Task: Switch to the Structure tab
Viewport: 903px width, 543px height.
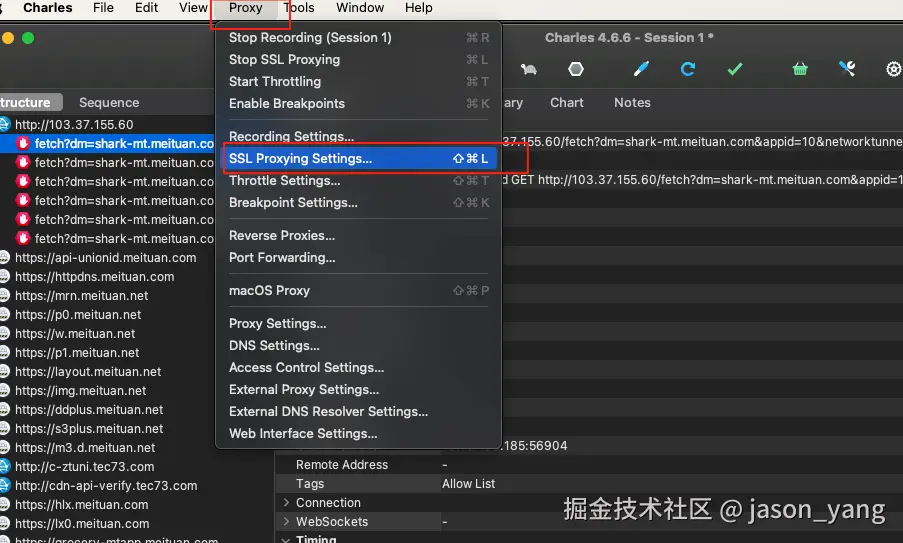Action: [29, 102]
